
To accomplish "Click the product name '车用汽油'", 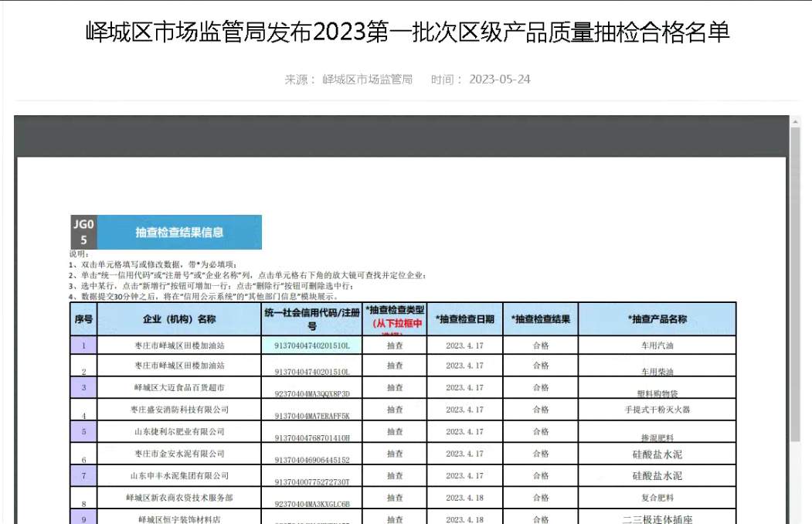I will tap(657, 345).
